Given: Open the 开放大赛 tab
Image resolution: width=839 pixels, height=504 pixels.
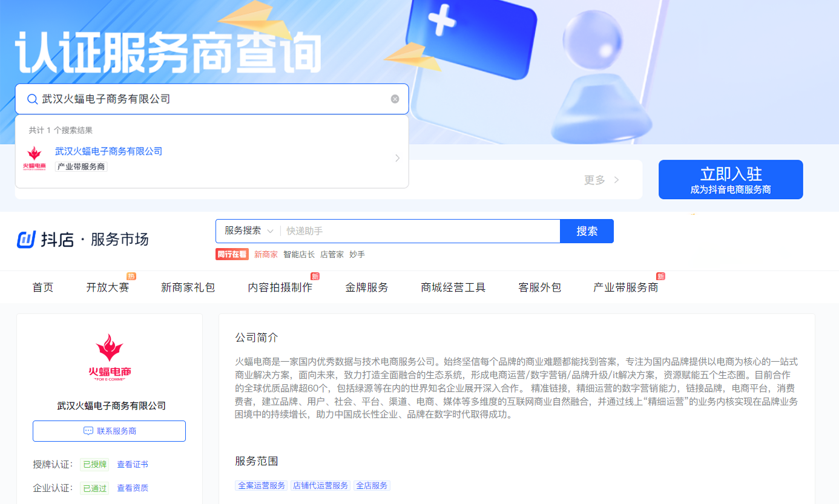Looking at the screenshot, I should 108,287.
